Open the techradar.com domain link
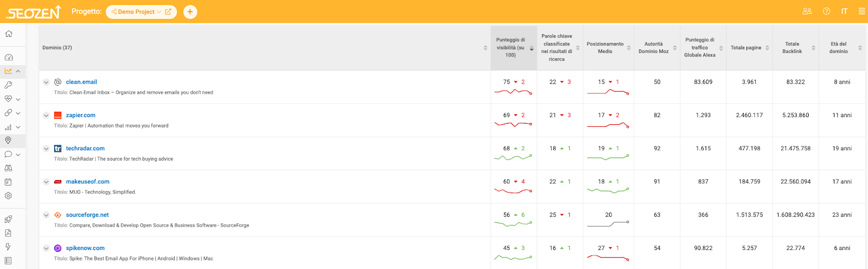This screenshot has height=269, width=868. pos(85,148)
